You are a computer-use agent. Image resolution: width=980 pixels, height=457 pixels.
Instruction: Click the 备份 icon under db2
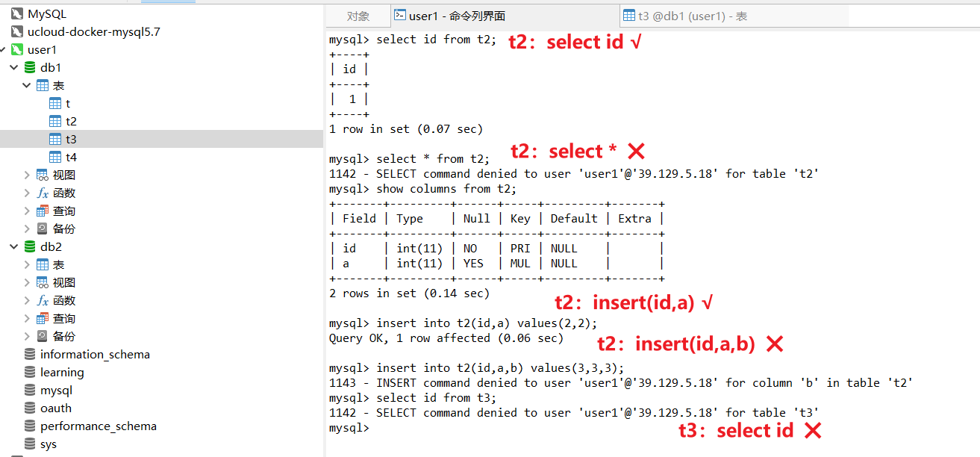click(43, 336)
